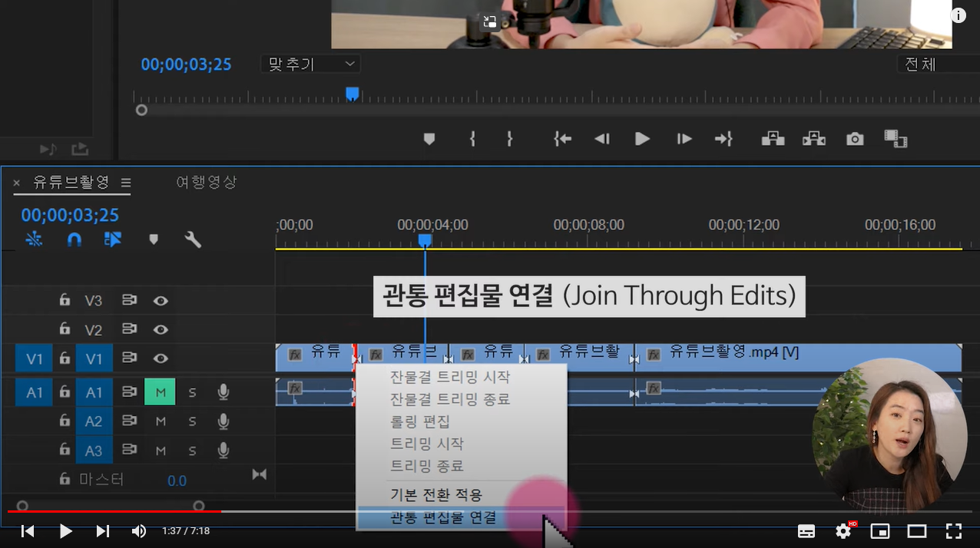The height and width of the screenshot is (548, 980).
Task: Open the comparison view icon
Action: [x=896, y=139]
